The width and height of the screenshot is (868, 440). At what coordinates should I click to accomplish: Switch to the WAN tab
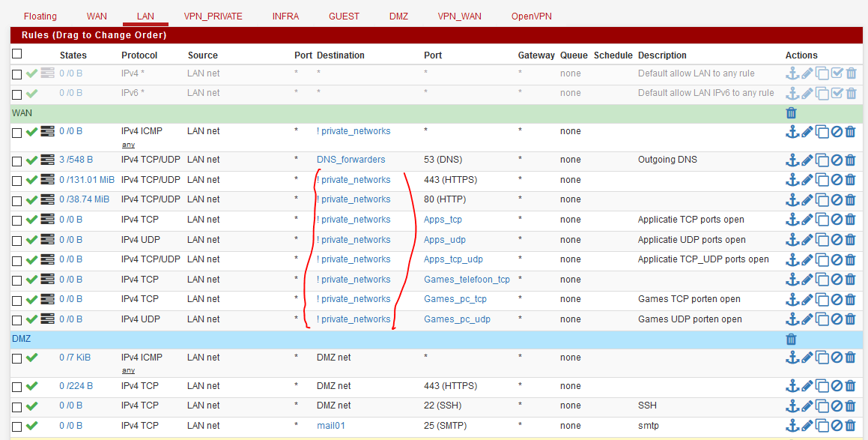[x=97, y=16]
